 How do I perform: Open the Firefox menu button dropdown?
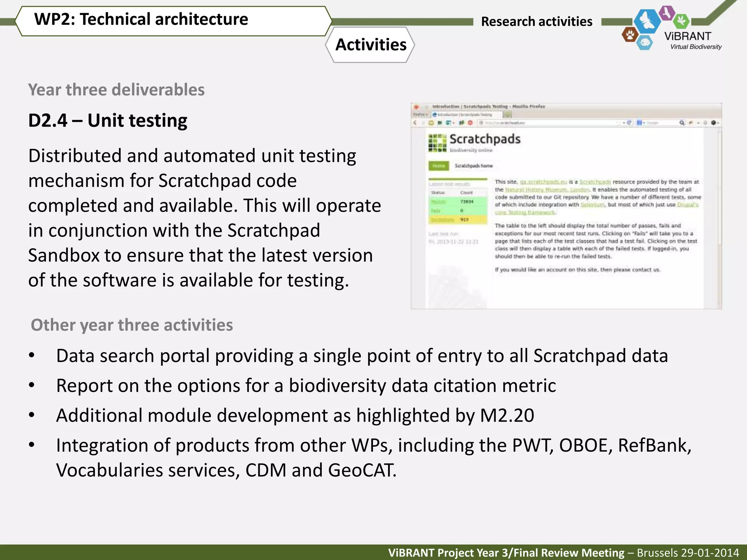(420, 114)
